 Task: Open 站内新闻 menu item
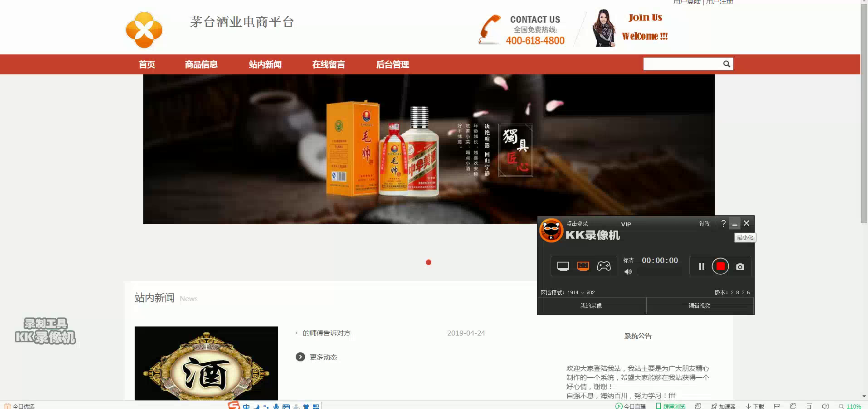coord(265,64)
